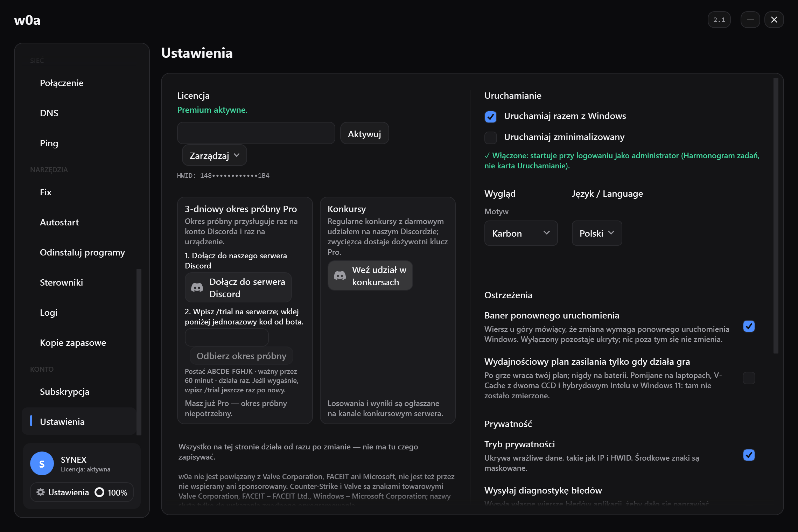Enable Wydajnościowy plan zasilania checkbox
The image size is (798, 532).
749,378
